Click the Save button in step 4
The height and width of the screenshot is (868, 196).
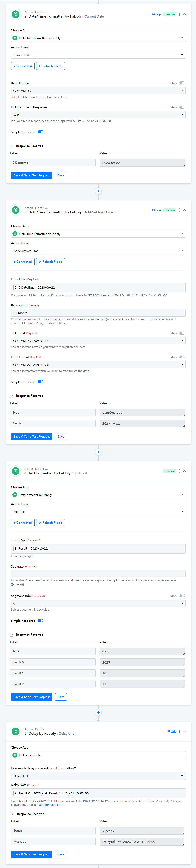click(x=61, y=697)
